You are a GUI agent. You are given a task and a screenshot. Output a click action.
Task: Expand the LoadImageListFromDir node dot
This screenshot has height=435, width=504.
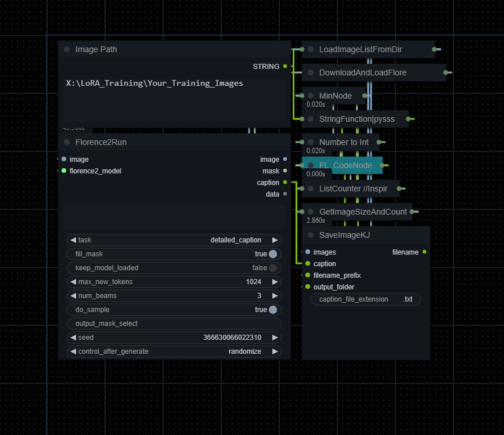(311, 49)
